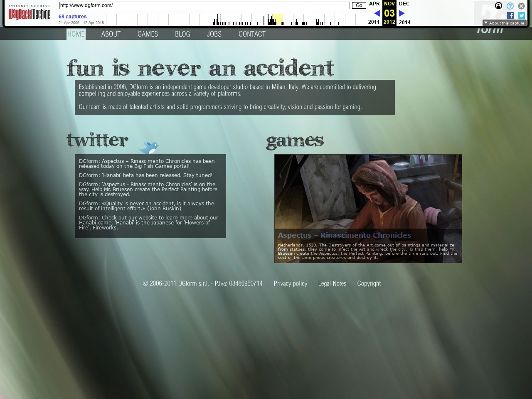Click the Wayback URL input field

tap(204, 5)
